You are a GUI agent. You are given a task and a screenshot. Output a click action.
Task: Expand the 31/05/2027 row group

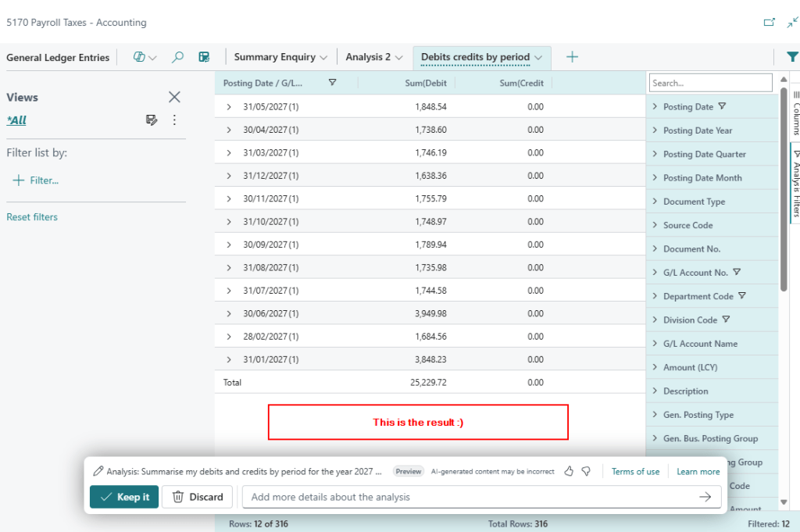coord(229,107)
